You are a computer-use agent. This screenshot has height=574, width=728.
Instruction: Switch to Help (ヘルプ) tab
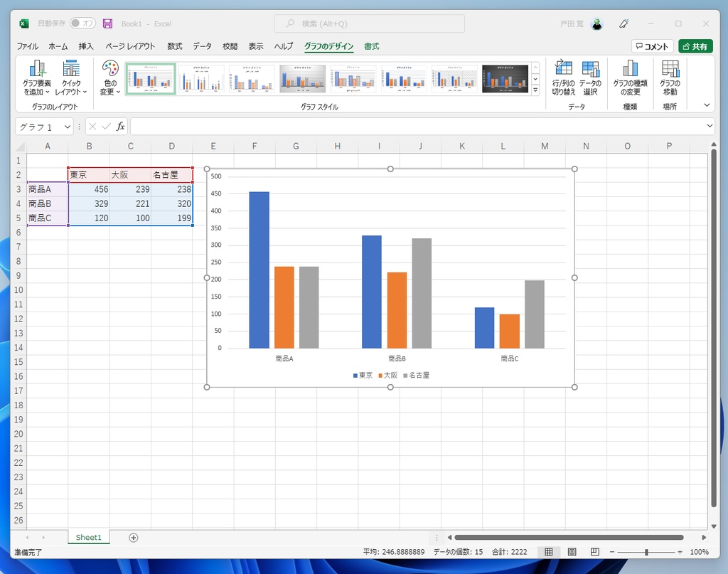(283, 46)
